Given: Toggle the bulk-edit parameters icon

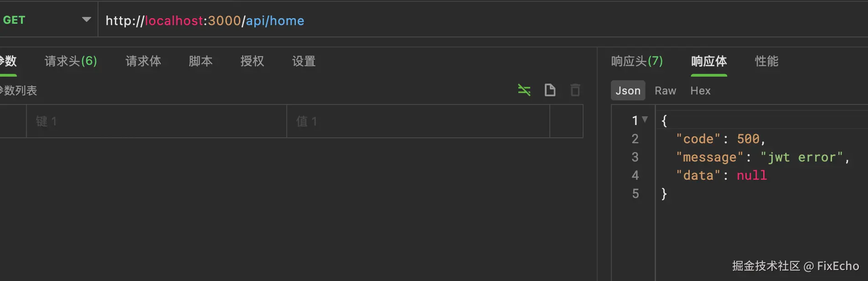Looking at the screenshot, I should tap(524, 90).
